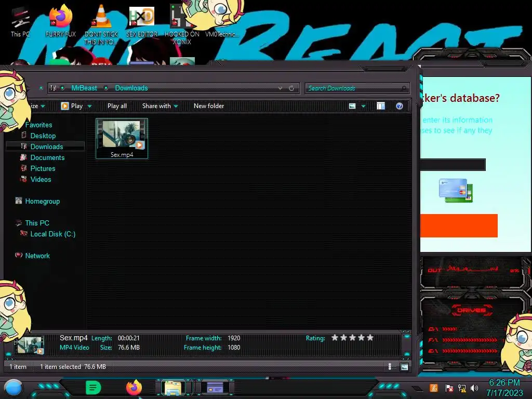Open the HOOKED ON XONIX desktop shortcut
Image resolution: width=532 pixels, height=399 pixels.
182,24
